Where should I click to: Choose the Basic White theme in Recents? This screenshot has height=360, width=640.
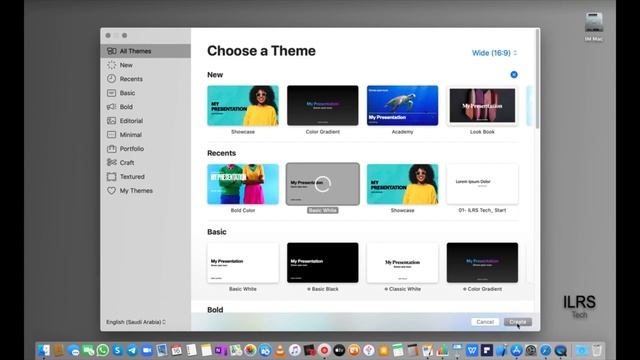click(322, 184)
